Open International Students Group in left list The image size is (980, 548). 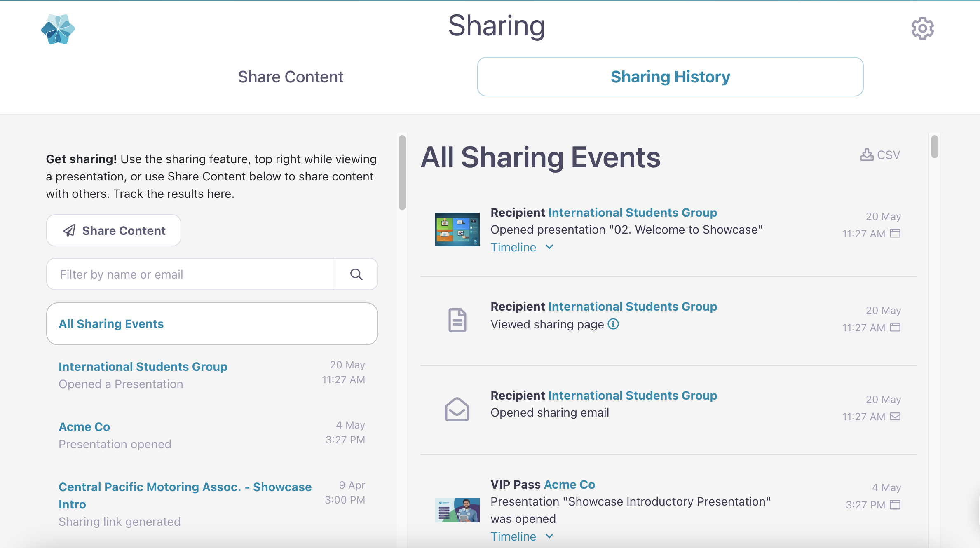click(143, 367)
